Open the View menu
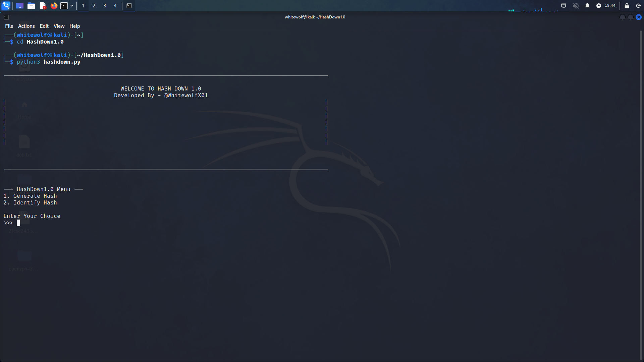Viewport: 644px width, 362px height. pos(59,26)
